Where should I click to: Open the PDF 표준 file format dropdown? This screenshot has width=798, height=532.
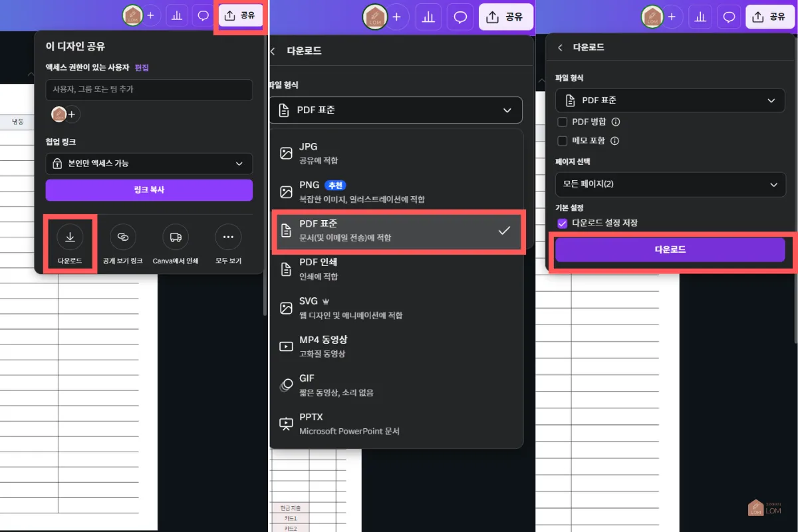pos(396,110)
